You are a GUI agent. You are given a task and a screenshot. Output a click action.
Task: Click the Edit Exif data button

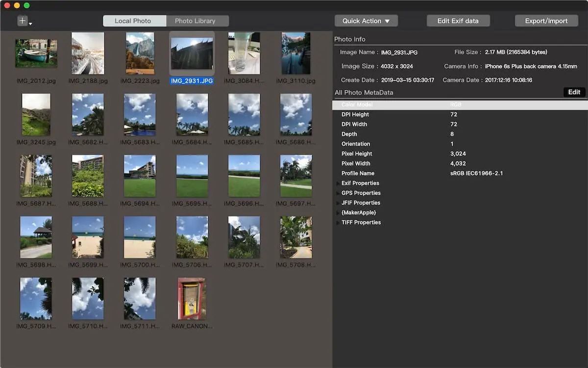tap(458, 21)
